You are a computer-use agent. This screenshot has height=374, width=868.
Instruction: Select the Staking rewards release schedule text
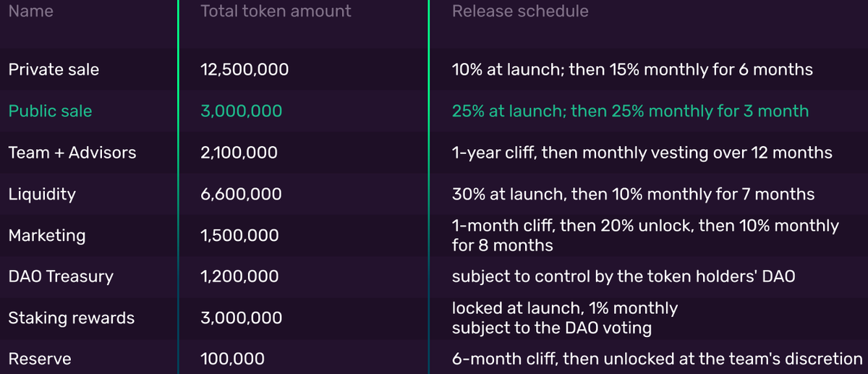(x=565, y=318)
